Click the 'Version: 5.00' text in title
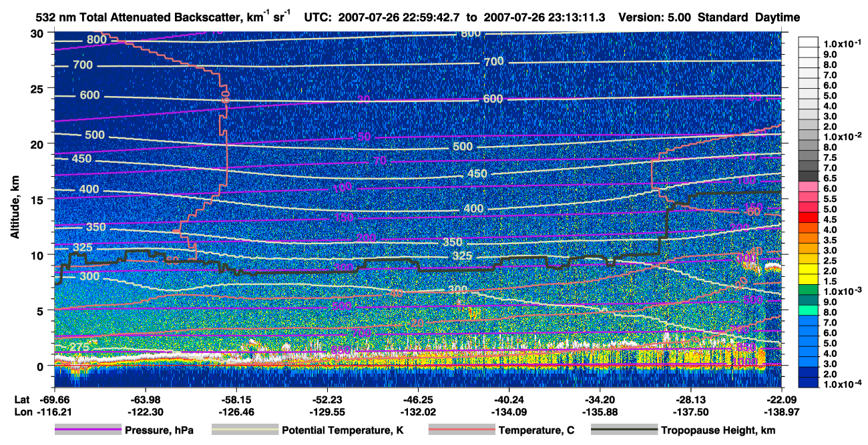Image resolution: width=868 pixels, height=445 pixels. click(655, 18)
